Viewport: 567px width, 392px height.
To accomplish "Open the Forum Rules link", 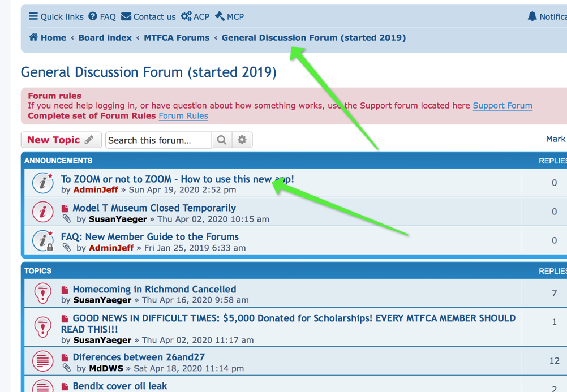I will 183,116.
